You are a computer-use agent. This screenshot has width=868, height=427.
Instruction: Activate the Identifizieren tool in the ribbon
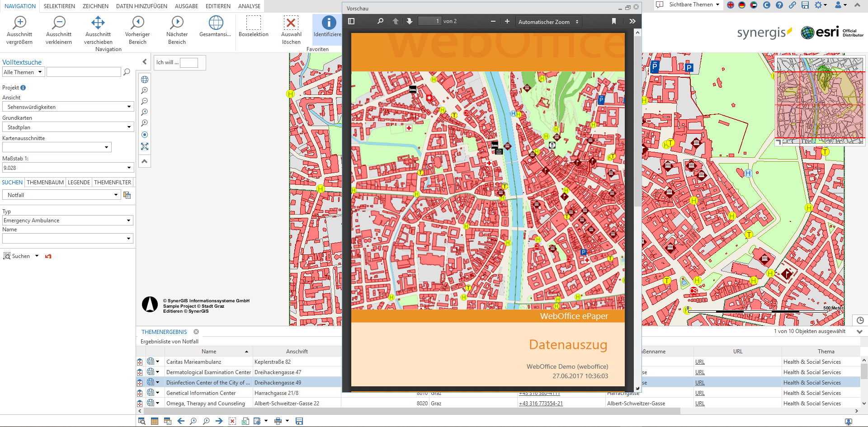(x=327, y=27)
